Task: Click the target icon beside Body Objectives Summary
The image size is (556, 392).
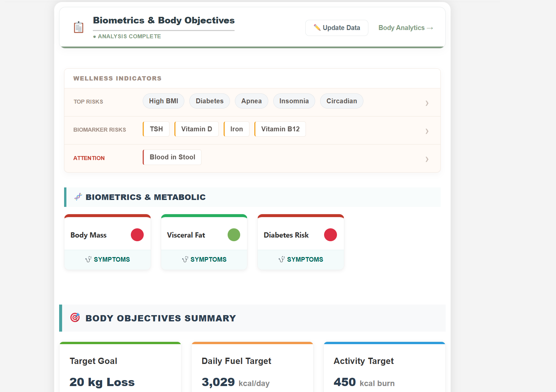Action: point(75,318)
